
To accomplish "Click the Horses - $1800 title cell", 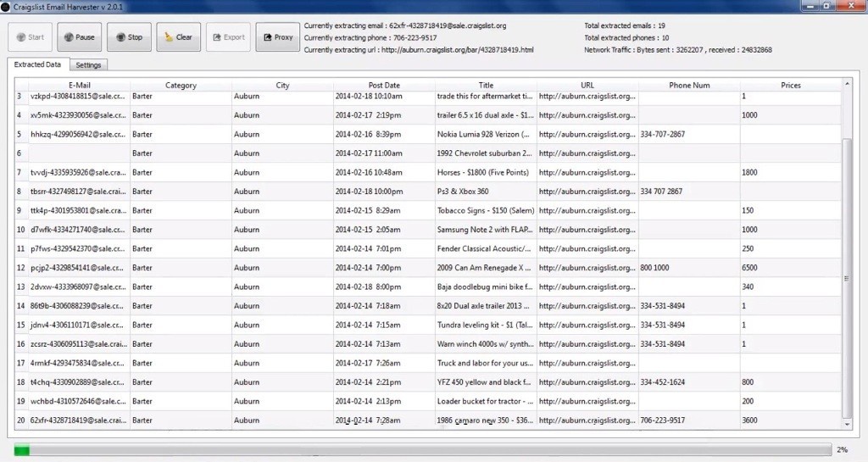I will pos(485,172).
